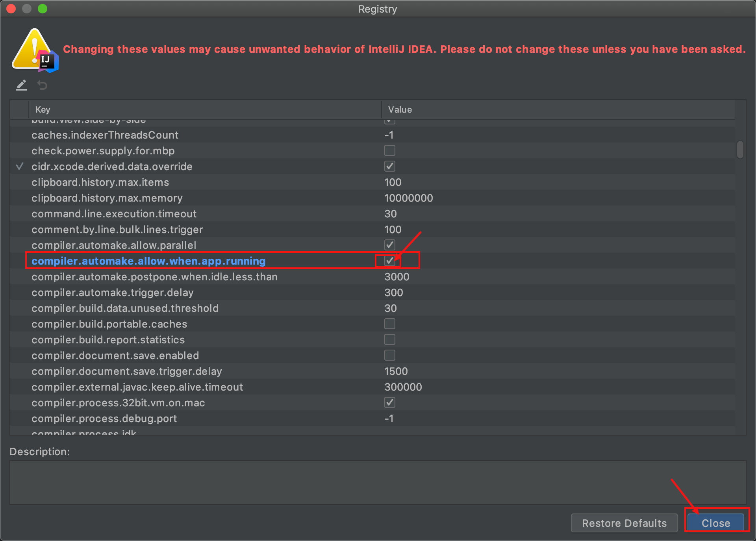
Task: Uncheck cidr.xcode.derived.data.override checkbox
Action: pyautogui.click(x=389, y=166)
